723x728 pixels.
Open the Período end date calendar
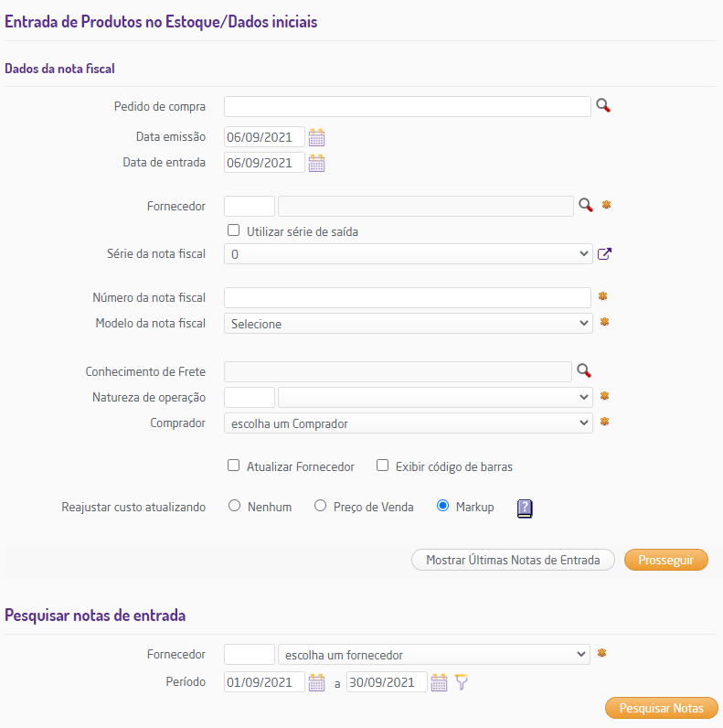point(439,682)
